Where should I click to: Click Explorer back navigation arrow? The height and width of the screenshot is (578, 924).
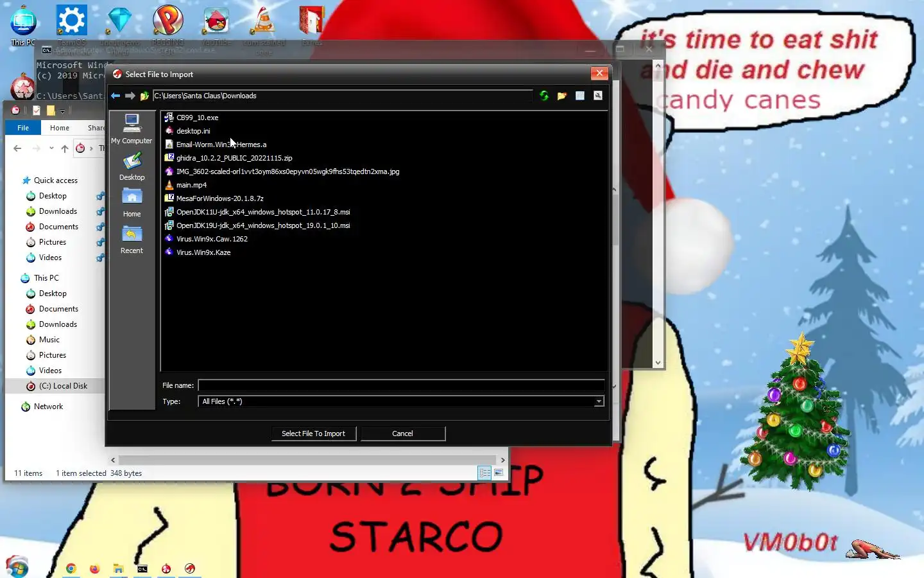pos(17,148)
